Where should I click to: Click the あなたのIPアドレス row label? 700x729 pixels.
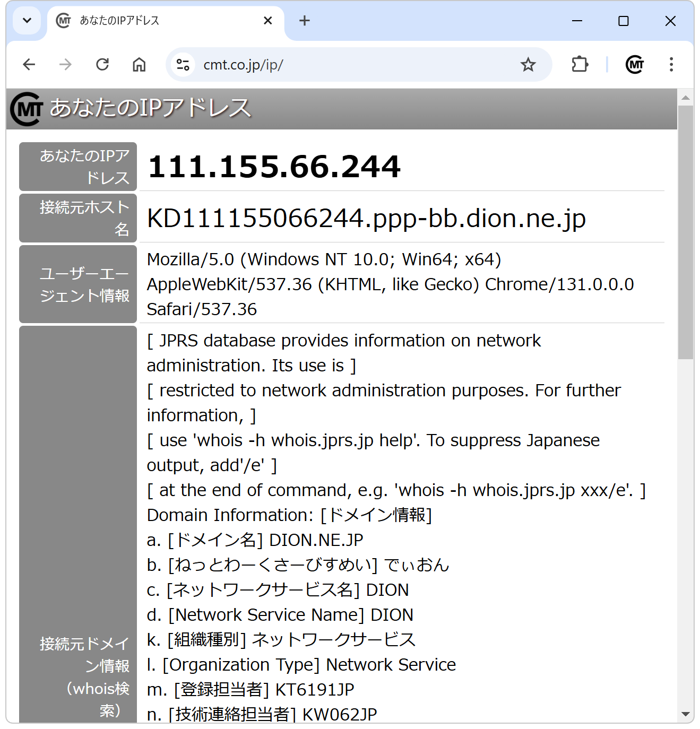click(78, 167)
